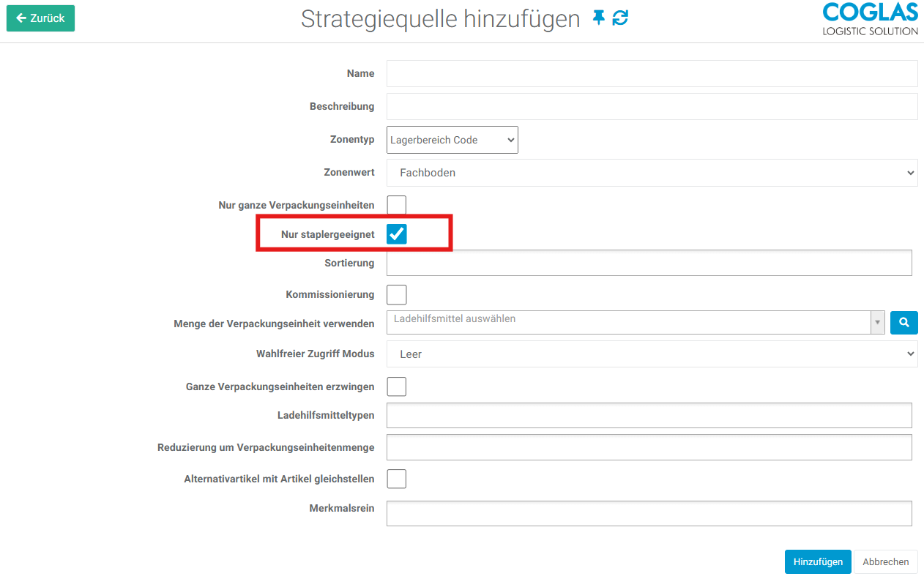Image resolution: width=924 pixels, height=579 pixels.
Task: Click into the Beschreibung text field
Action: [x=652, y=106]
